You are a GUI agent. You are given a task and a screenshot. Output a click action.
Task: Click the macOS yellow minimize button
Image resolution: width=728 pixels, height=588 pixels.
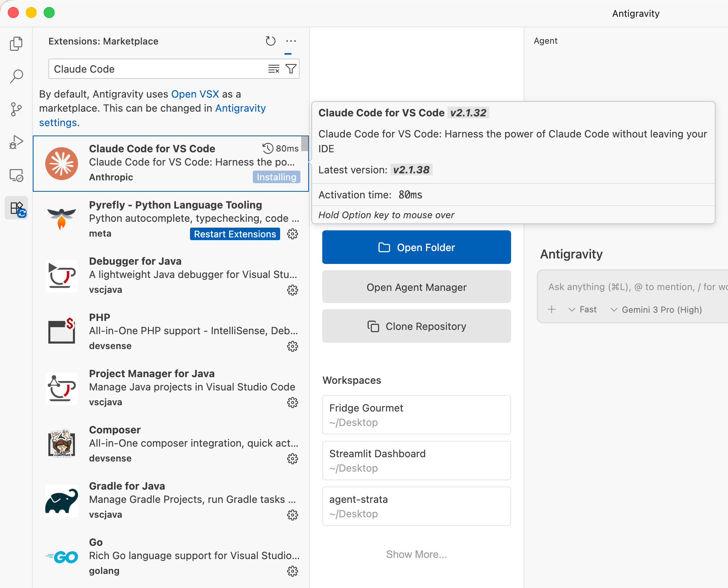pos(31,12)
